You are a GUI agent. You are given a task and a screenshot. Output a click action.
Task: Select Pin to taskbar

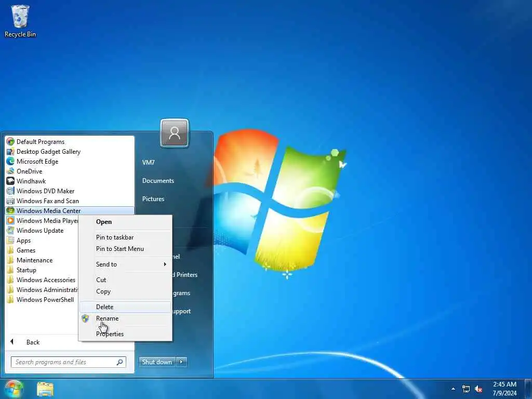pyautogui.click(x=125, y=237)
